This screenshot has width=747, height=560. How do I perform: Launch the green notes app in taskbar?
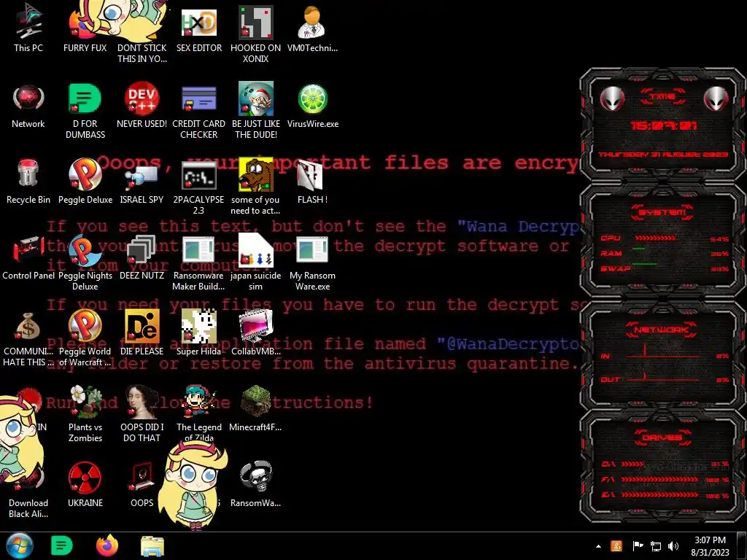click(61, 545)
